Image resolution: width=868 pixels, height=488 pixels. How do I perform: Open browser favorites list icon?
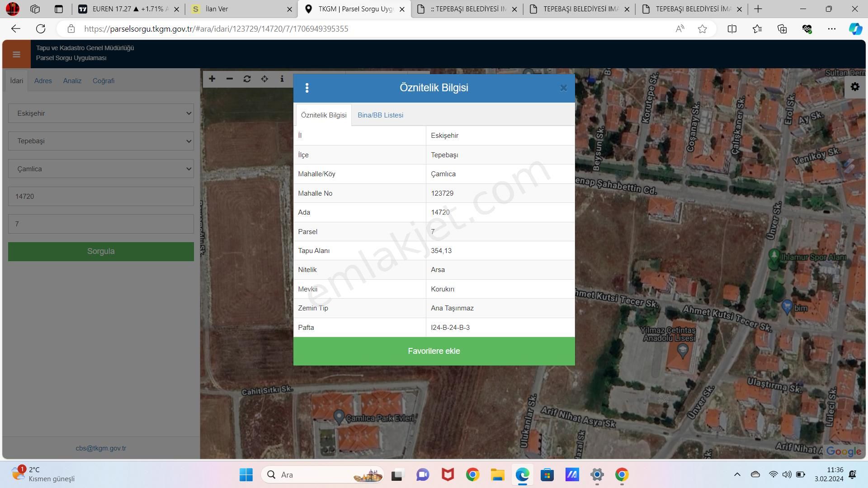click(757, 29)
